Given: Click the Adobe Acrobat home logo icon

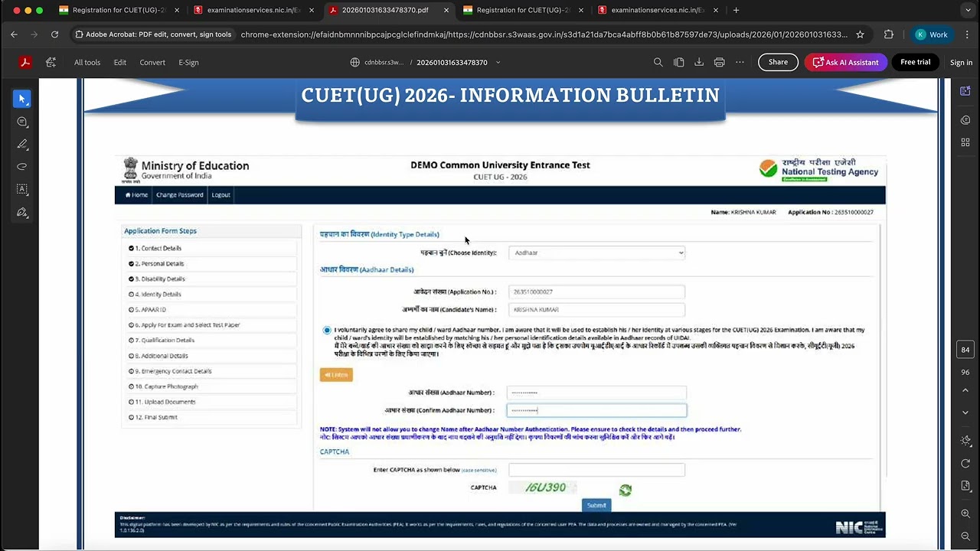Looking at the screenshot, I should (25, 62).
